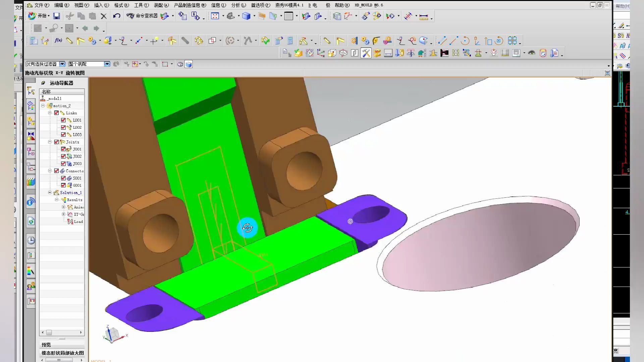Click the Delete X icon
Viewport: 644px width, 362px height.
[104, 16]
